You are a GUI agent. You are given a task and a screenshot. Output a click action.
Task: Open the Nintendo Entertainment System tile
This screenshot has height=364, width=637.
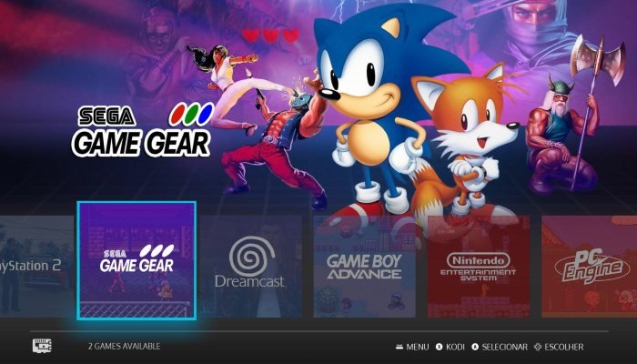pyautogui.click(x=479, y=267)
